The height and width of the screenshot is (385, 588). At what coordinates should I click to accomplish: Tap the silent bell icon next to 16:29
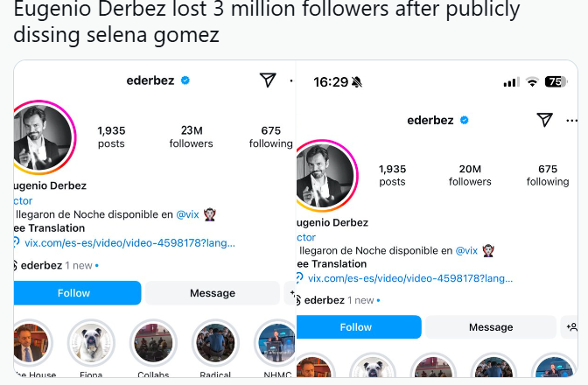[x=357, y=82]
